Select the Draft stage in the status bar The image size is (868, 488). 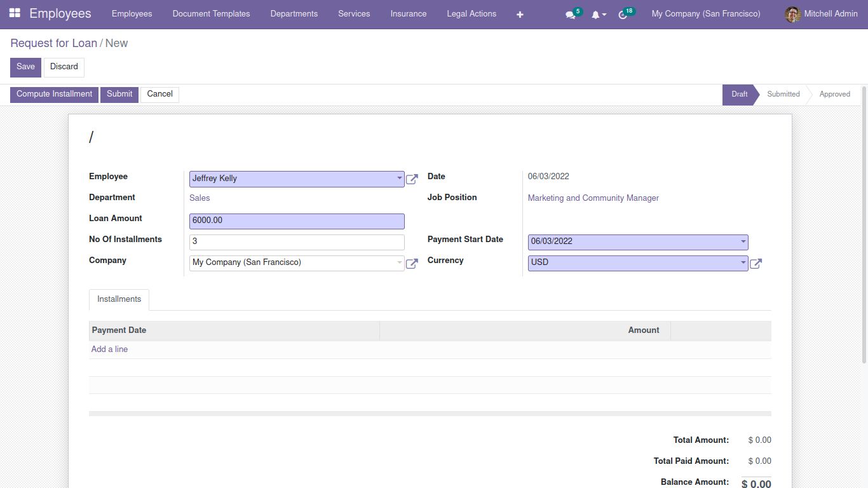738,94
